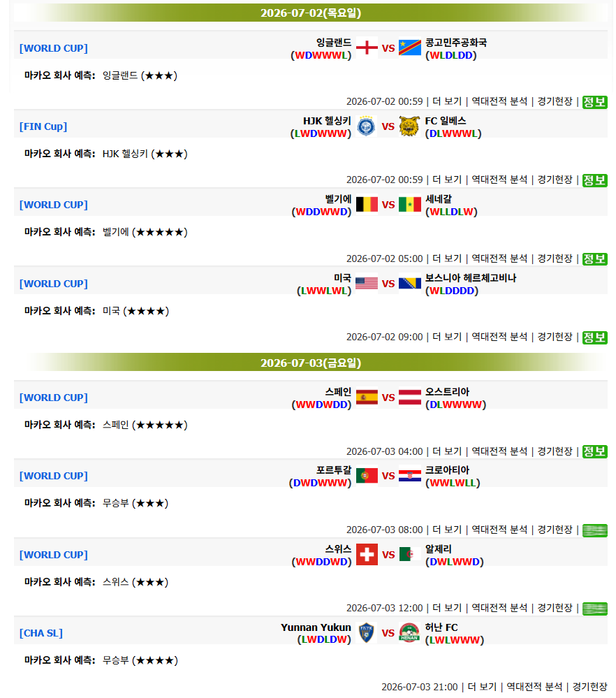This screenshot has width=616, height=698.
Task: Open [CHA SL] league link
Action: (x=41, y=633)
